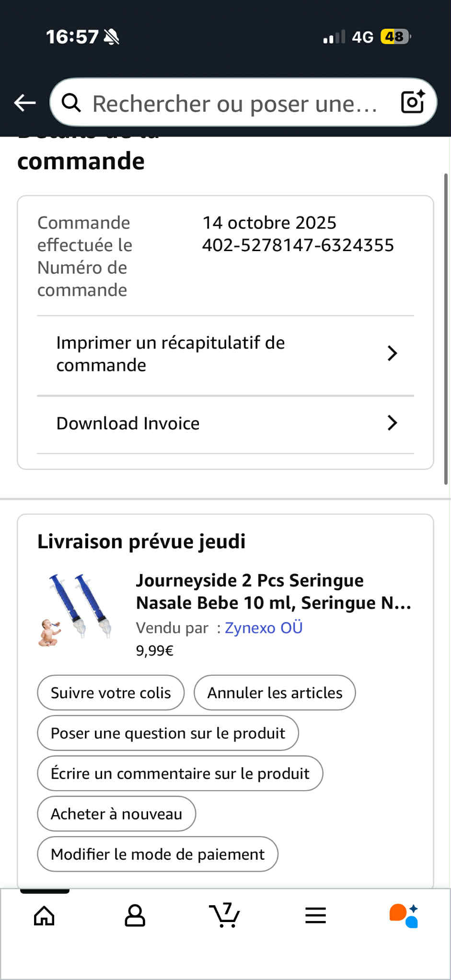
Task: Open the account profile tab
Action: click(135, 916)
